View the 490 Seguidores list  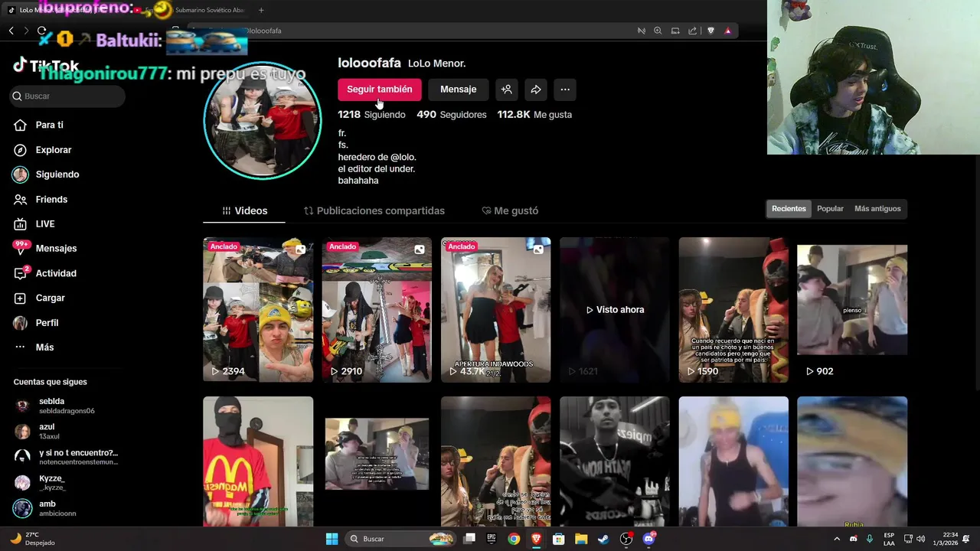pos(451,115)
